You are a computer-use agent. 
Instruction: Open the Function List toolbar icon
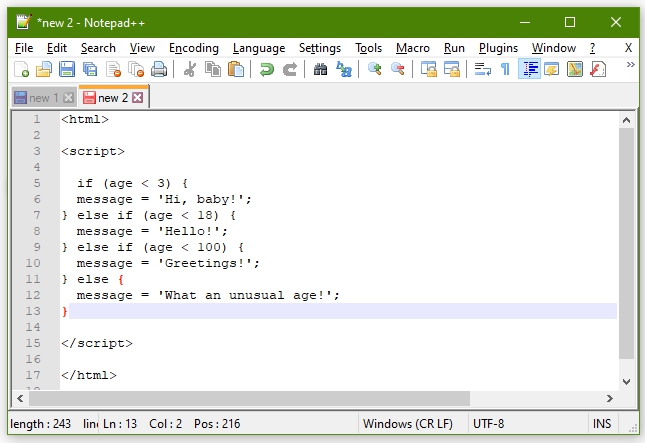(598, 69)
